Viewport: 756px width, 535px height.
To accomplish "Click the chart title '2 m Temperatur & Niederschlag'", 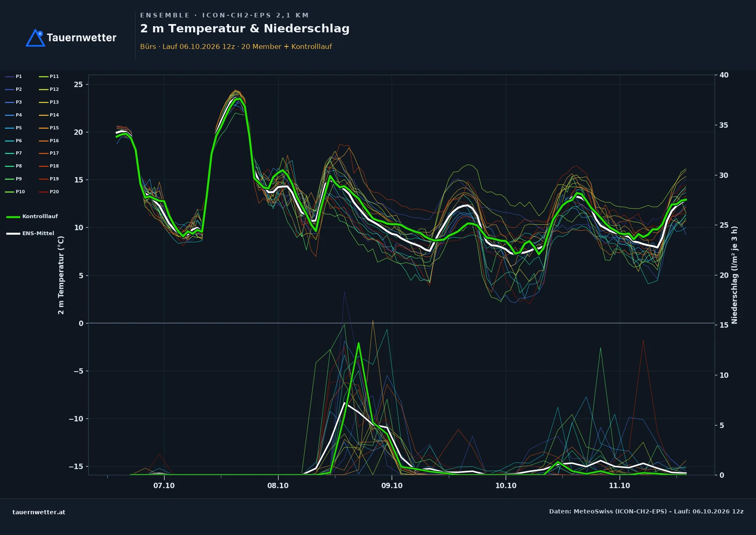I will pyautogui.click(x=245, y=29).
